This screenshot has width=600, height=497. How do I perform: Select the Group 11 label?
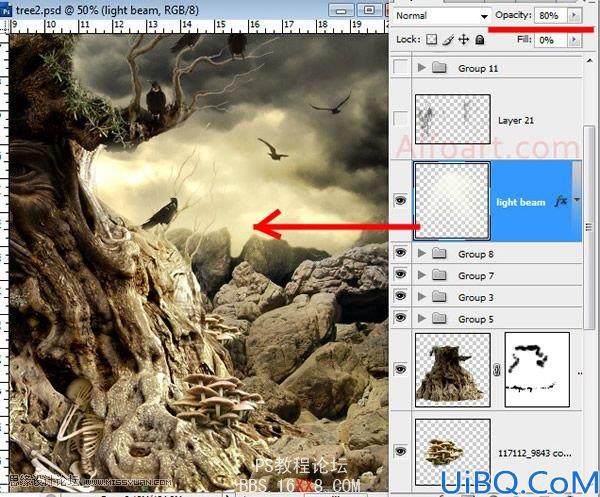tap(478, 68)
